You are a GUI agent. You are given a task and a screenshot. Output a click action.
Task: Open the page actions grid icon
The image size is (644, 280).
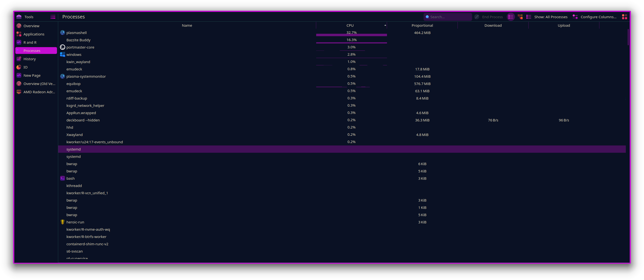[x=624, y=17]
